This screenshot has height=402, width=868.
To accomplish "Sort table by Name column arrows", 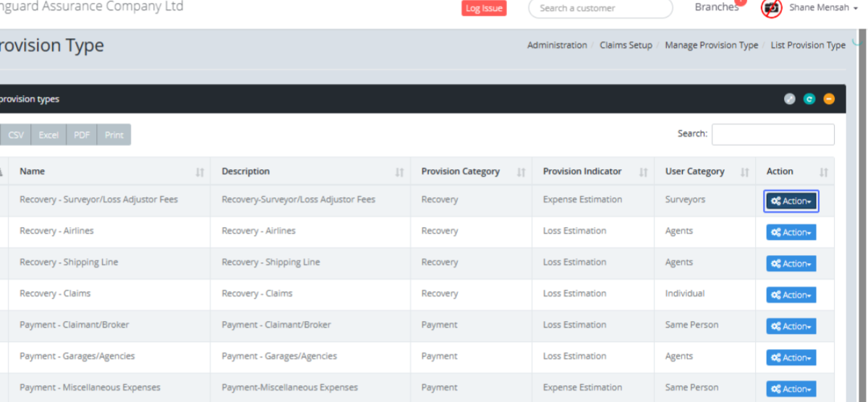I will pyautogui.click(x=200, y=172).
